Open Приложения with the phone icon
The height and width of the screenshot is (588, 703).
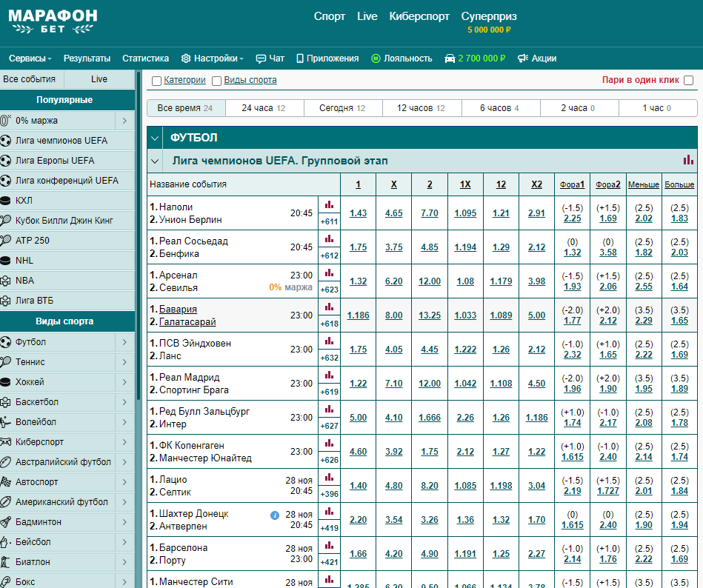[x=327, y=59]
